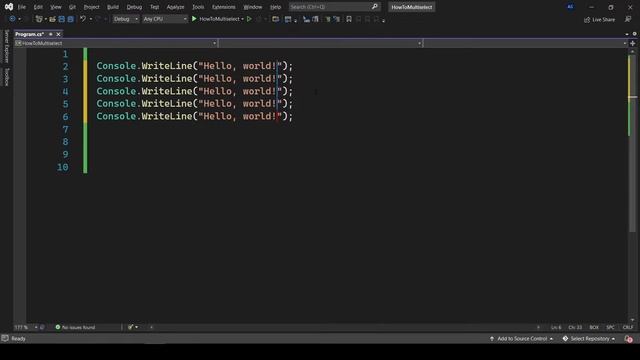This screenshot has width=640, height=360.
Task: Click the toolbar icon left of the comment button
Action: pyautogui.click(x=288, y=19)
